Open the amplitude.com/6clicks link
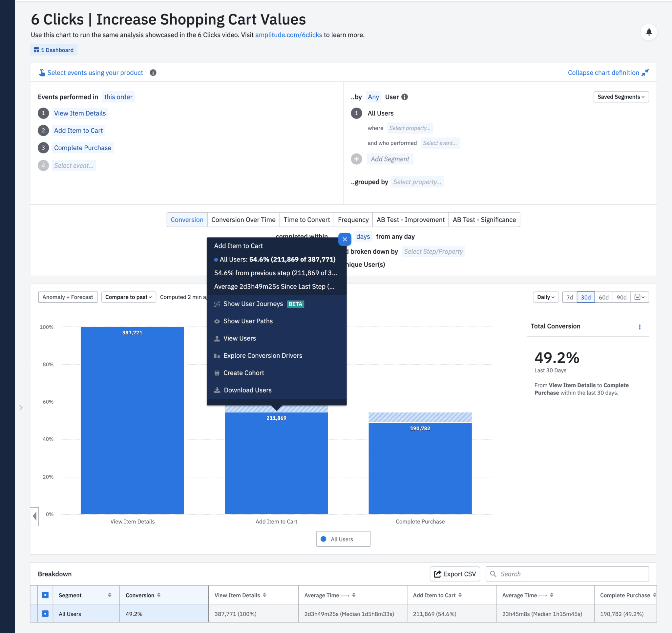 (288, 34)
